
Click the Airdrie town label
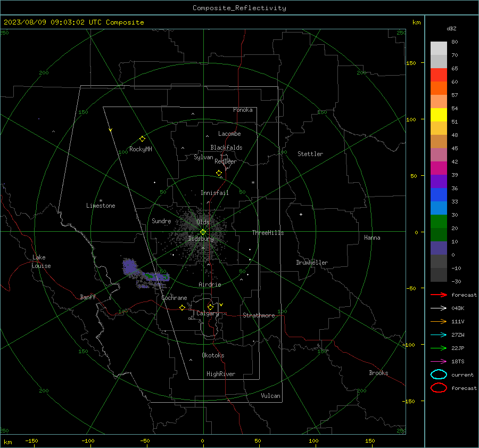click(210, 284)
